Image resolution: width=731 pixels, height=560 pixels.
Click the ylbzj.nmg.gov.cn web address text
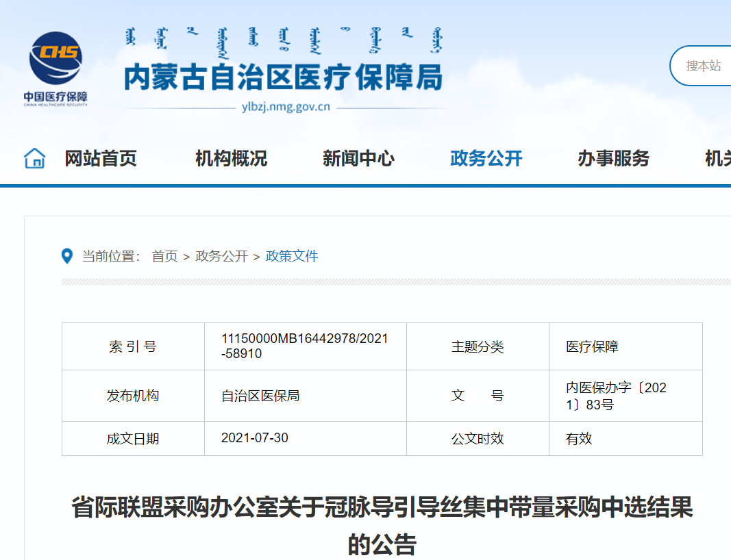pos(286,107)
